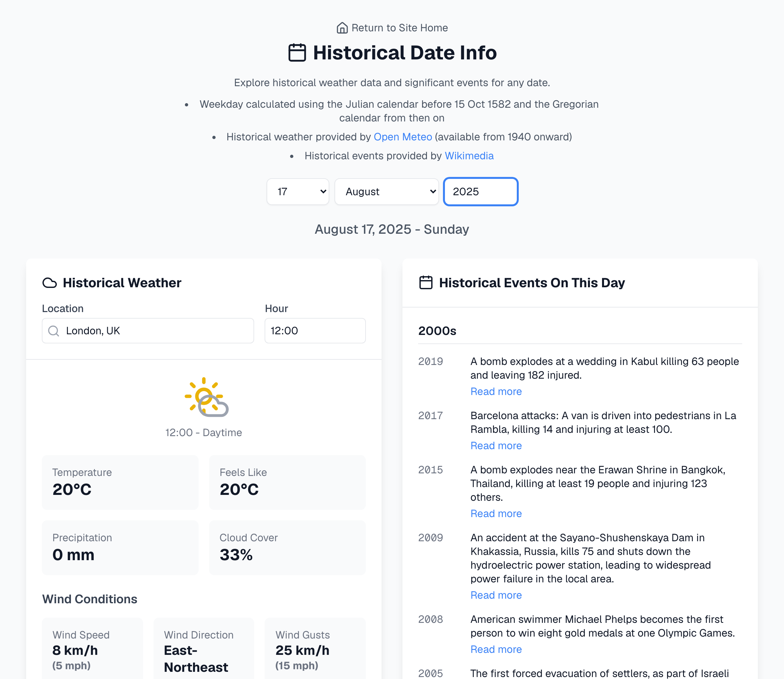Click the year 2009 in events list
Image resolution: width=784 pixels, height=679 pixels.
[431, 538]
